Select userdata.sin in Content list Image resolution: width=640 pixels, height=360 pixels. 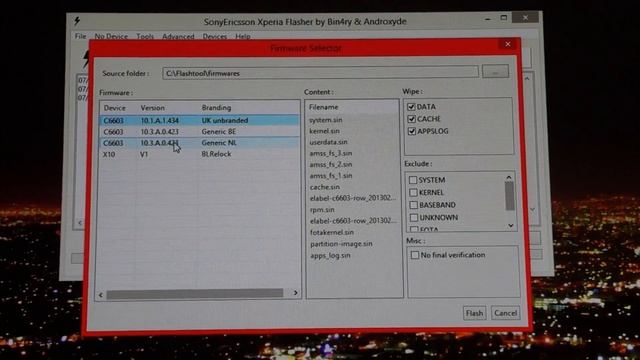pos(329,142)
